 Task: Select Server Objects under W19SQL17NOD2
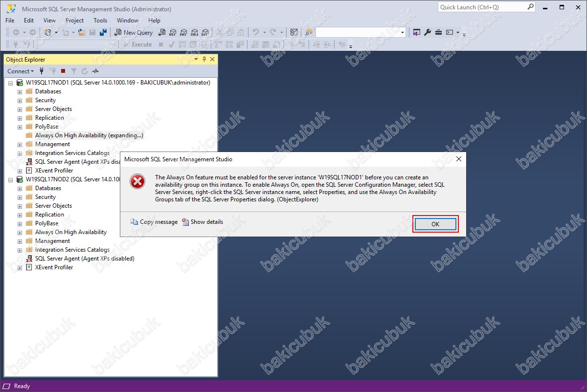point(53,206)
